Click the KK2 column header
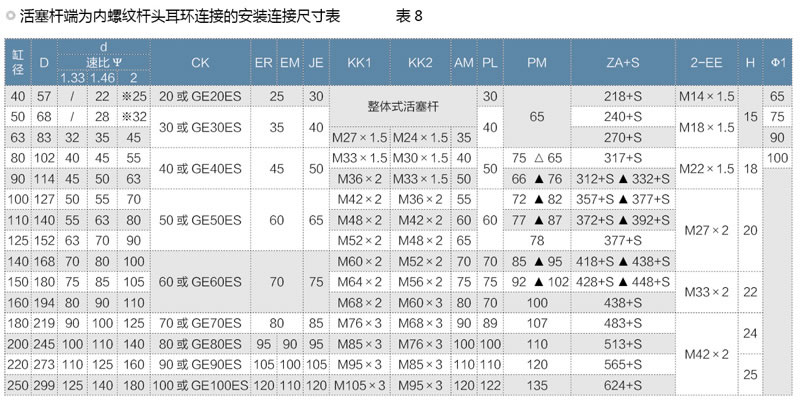The height and width of the screenshot is (415, 800). click(x=420, y=62)
